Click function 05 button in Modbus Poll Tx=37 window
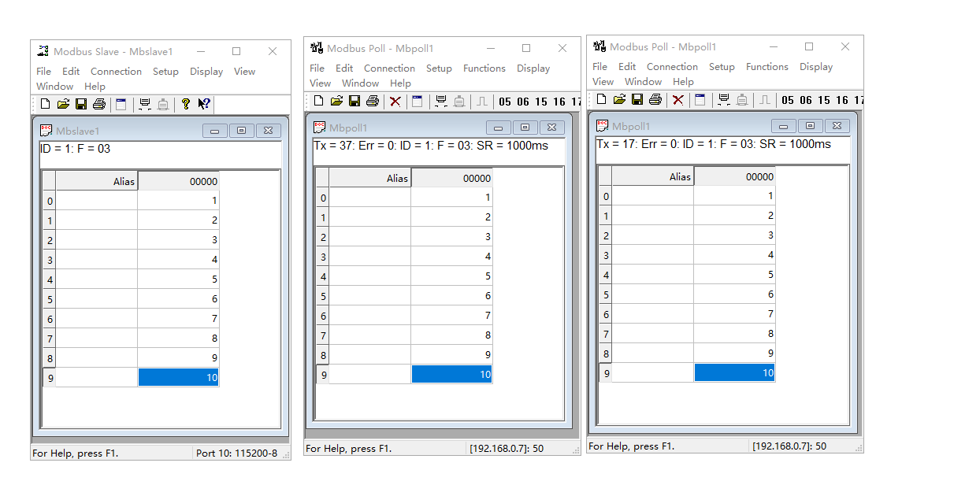 pyautogui.click(x=504, y=102)
